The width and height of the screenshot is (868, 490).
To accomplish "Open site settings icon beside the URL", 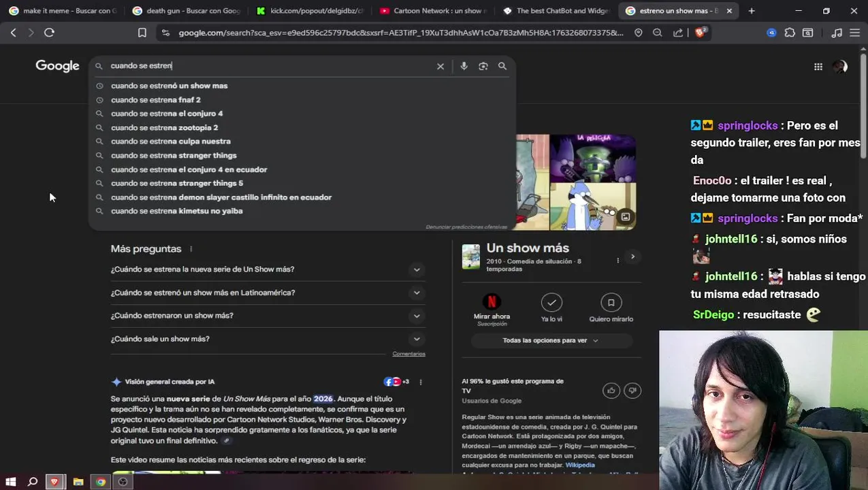I will click(x=165, y=33).
